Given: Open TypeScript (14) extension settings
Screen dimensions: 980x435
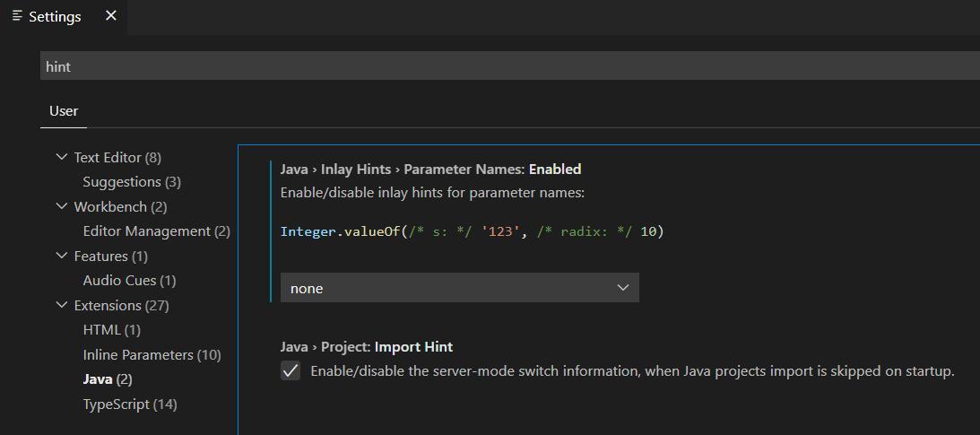Looking at the screenshot, I should pyautogui.click(x=130, y=405).
